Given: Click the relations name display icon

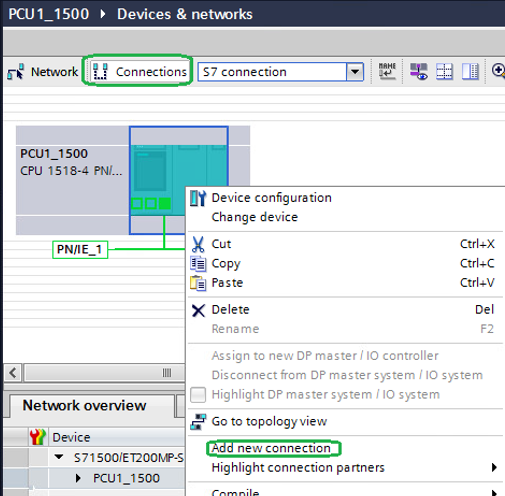Looking at the screenshot, I should tap(387, 71).
